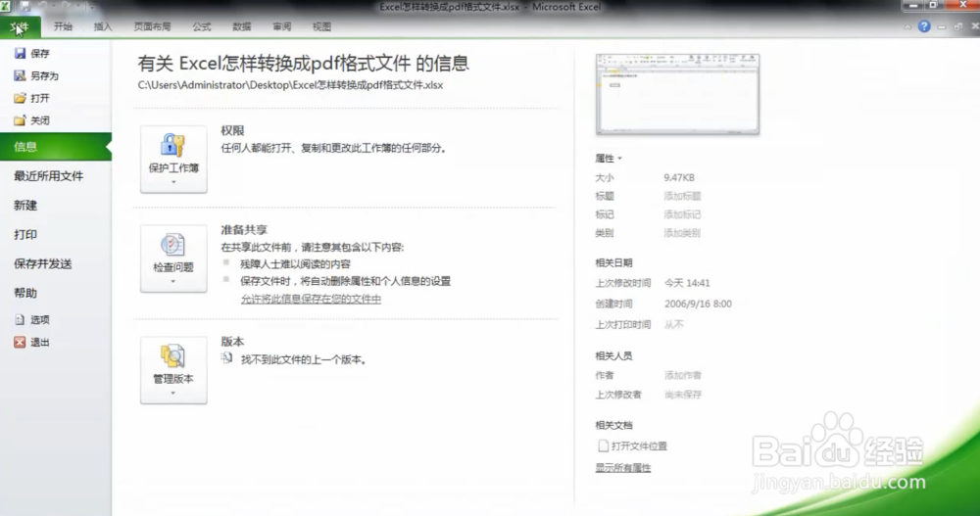Click the 添加标题 (Add title) field
This screenshot has height=516, width=980.
click(682, 196)
